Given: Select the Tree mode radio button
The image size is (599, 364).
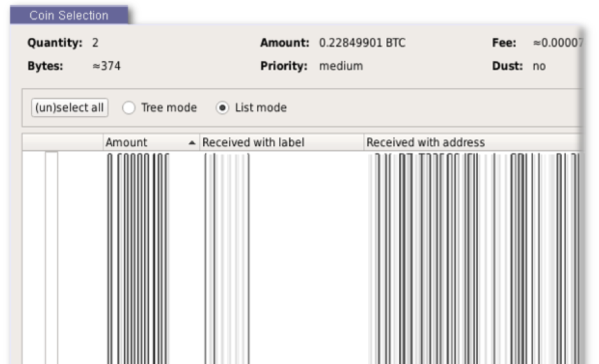Looking at the screenshot, I should (129, 107).
